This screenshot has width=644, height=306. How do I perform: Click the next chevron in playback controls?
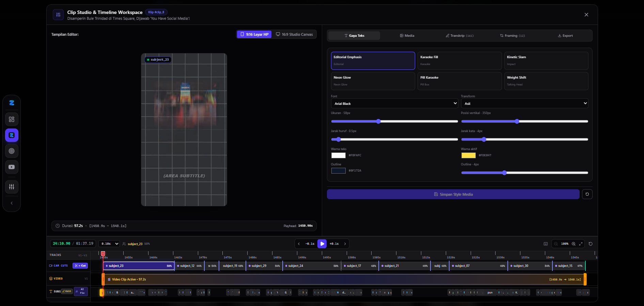pyautogui.click(x=345, y=244)
